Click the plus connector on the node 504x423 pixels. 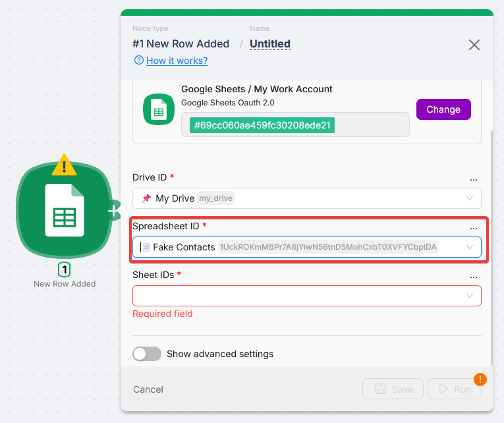tap(115, 211)
